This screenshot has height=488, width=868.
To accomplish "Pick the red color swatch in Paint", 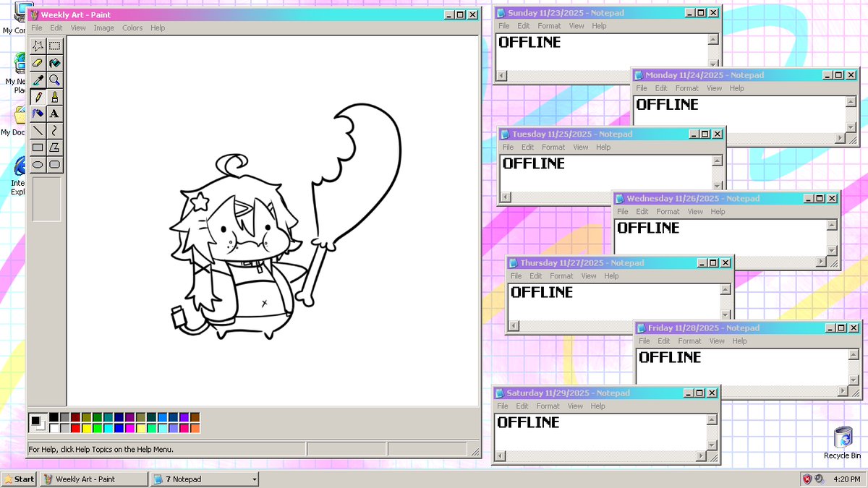I will click(x=75, y=427).
